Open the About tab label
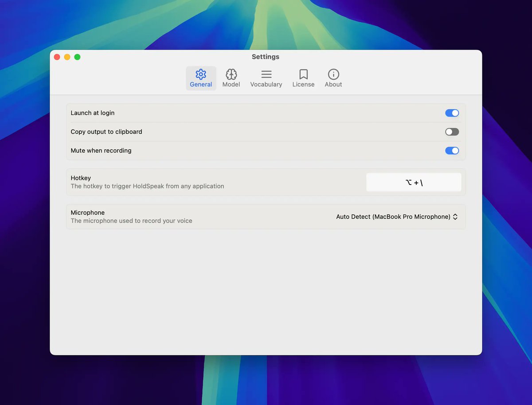Viewport: 532px width, 405px height. (x=333, y=85)
